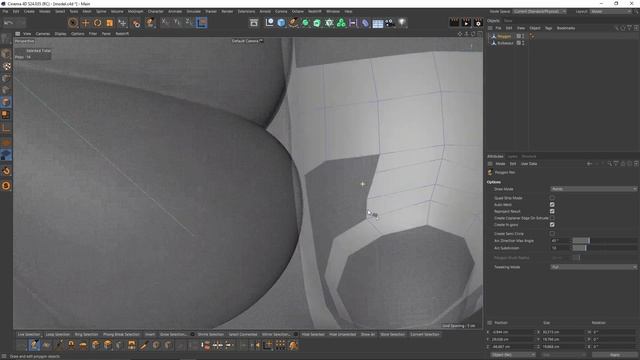The height and width of the screenshot is (360, 640).
Task: Enable Create Semi Circle checkbox
Action: [552, 234]
